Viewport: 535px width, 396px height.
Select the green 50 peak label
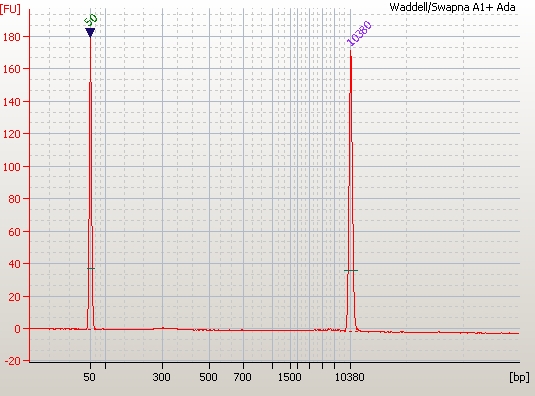click(91, 20)
